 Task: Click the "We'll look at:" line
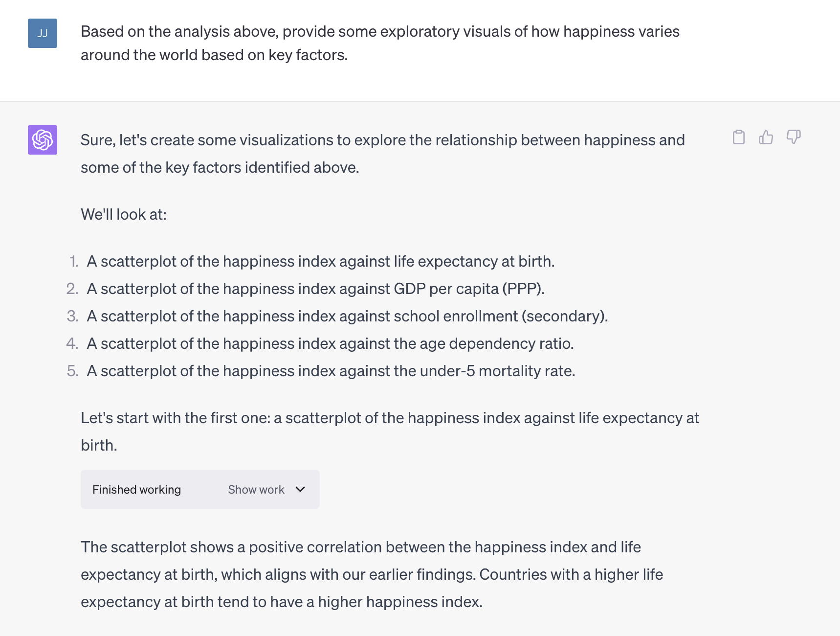[124, 215]
